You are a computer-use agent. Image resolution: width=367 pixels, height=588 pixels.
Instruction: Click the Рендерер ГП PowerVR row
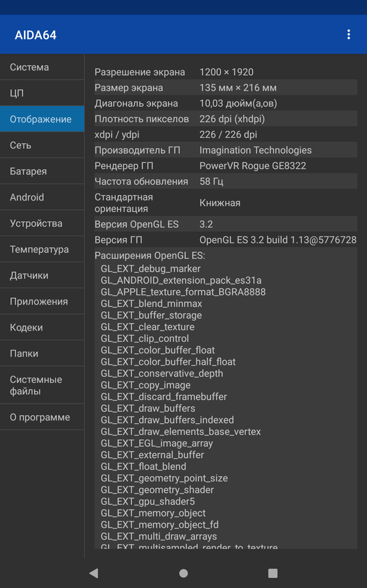226,166
